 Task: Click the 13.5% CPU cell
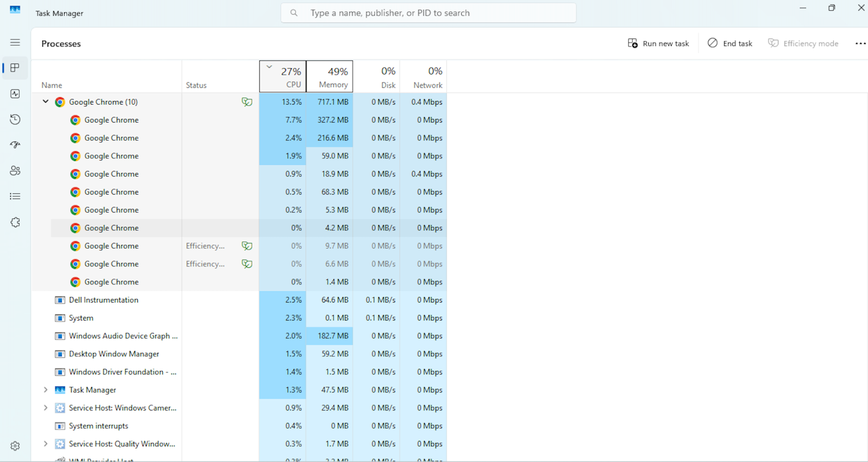[283, 102]
